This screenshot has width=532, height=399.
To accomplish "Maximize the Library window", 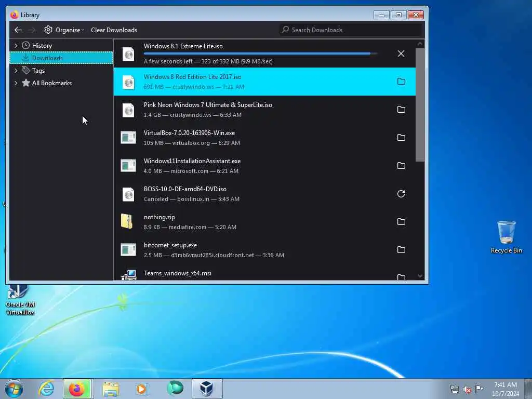I will click(x=398, y=15).
